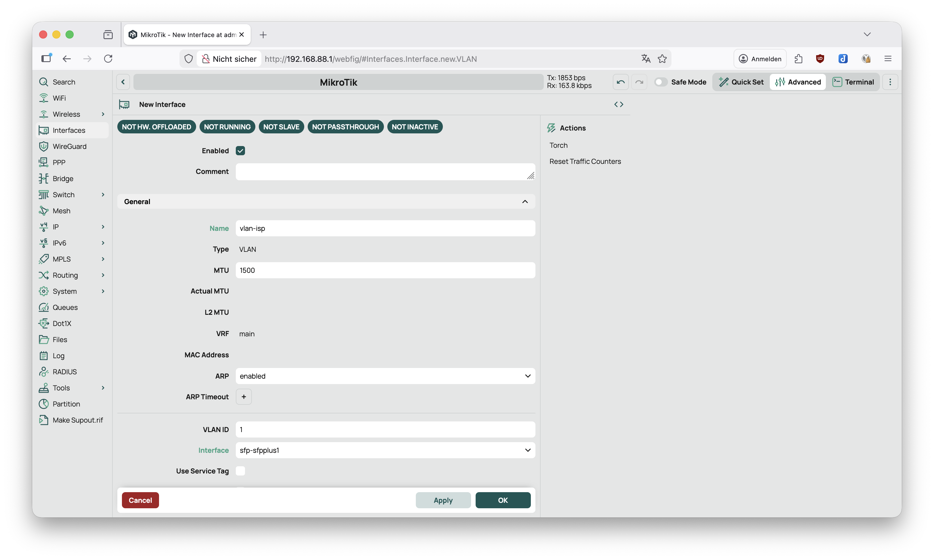This screenshot has height=560, width=934.
Task: Confirm with the OK button
Action: point(503,500)
